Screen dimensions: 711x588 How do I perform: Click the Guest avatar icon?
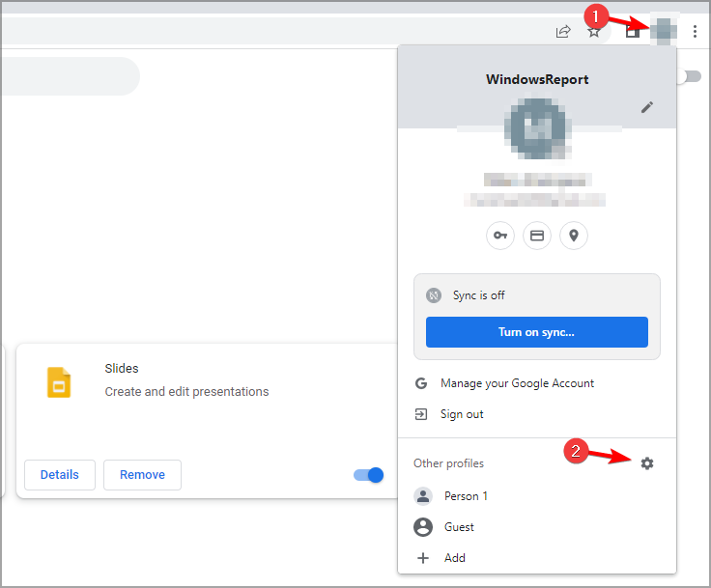pyautogui.click(x=423, y=527)
